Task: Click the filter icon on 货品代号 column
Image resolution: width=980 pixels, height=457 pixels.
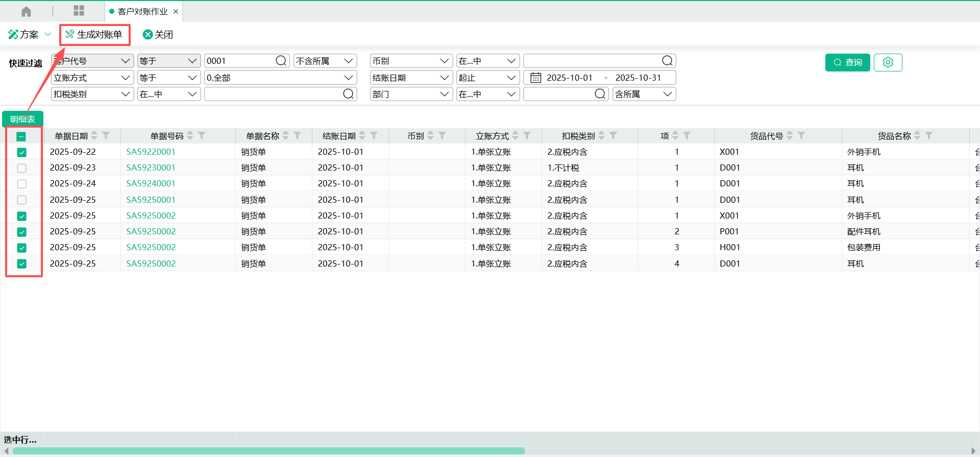Action: (801, 136)
